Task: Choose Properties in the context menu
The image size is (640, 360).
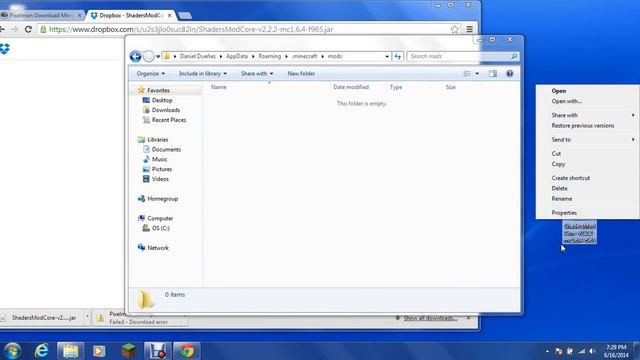Action: (564, 213)
